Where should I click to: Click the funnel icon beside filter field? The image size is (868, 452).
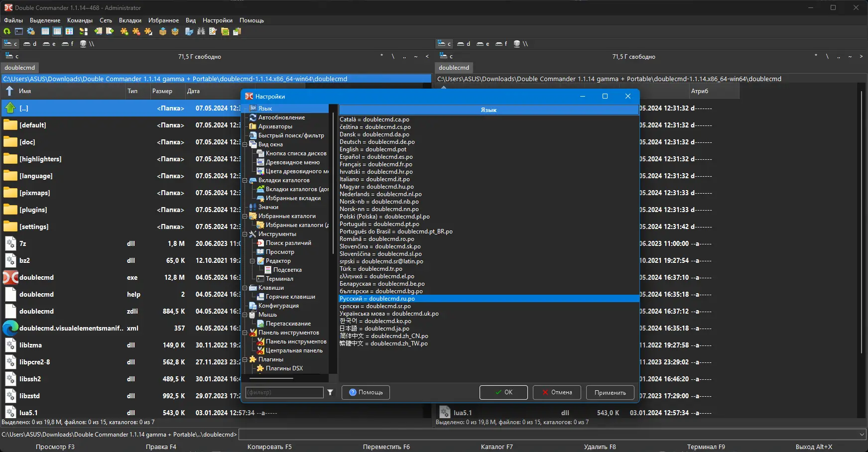pos(330,393)
